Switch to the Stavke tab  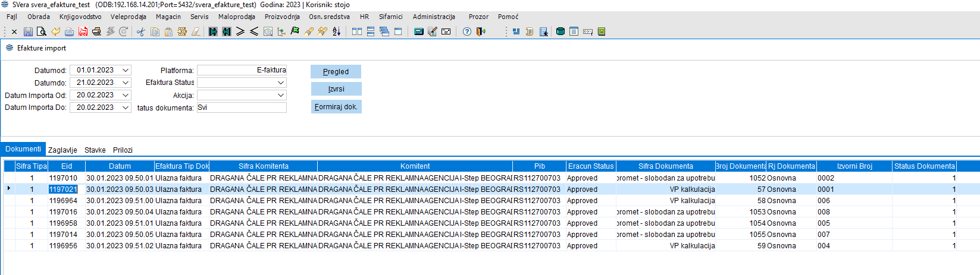[x=95, y=150]
